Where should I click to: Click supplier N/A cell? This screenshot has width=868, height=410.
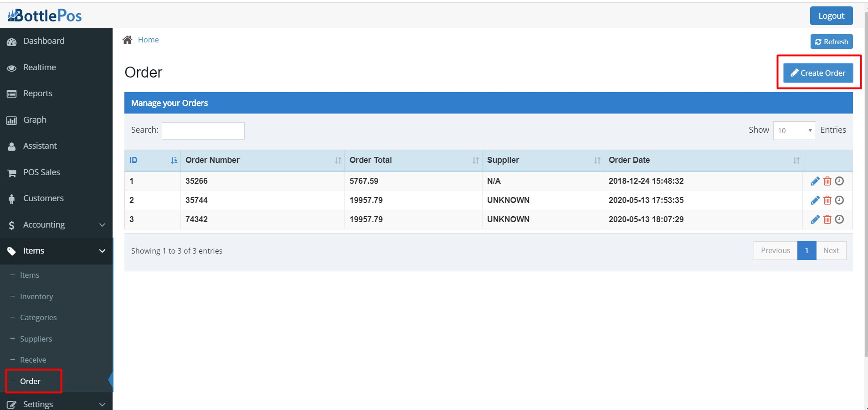[543, 181]
